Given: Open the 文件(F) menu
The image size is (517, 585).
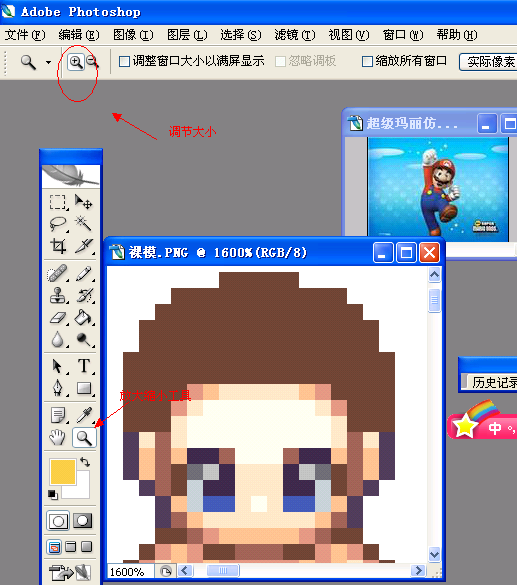Looking at the screenshot, I should (25, 35).
